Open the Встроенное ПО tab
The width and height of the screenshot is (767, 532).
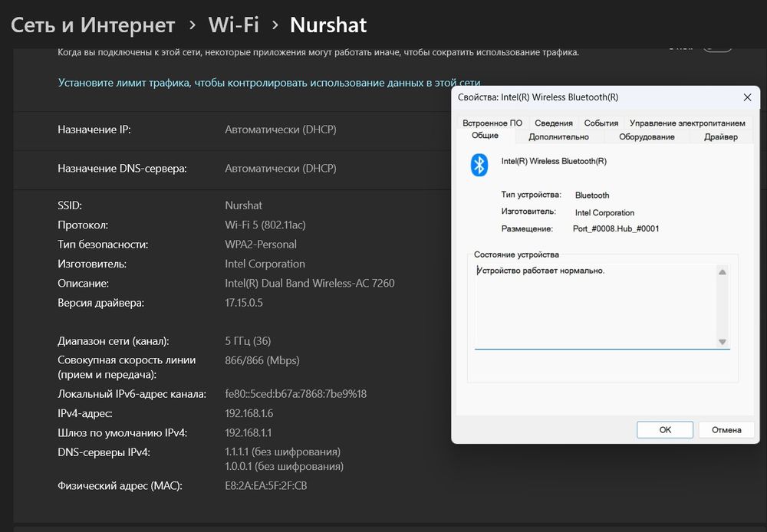[492, 123]
